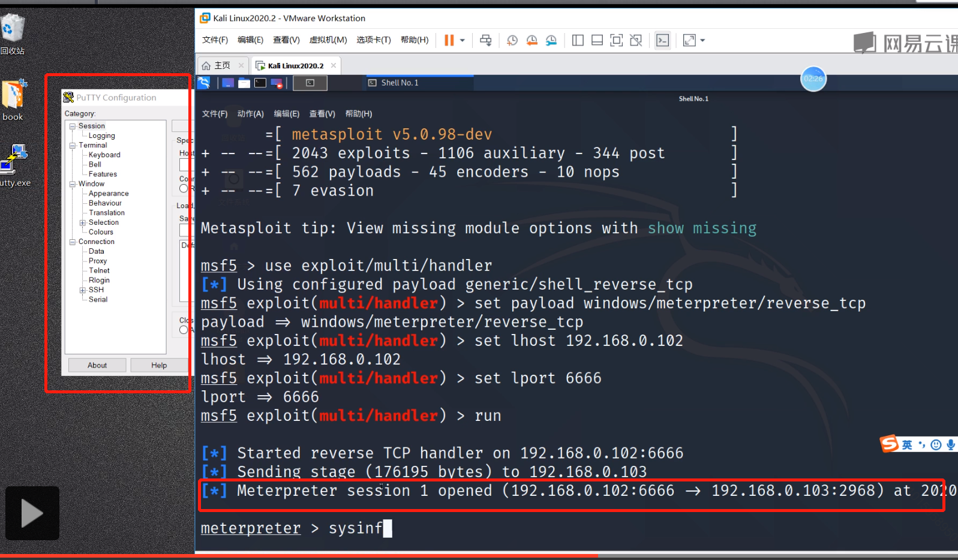Collapse the Window category in PuTTY
The image size is (958, 560).
[x=73, y=184]
